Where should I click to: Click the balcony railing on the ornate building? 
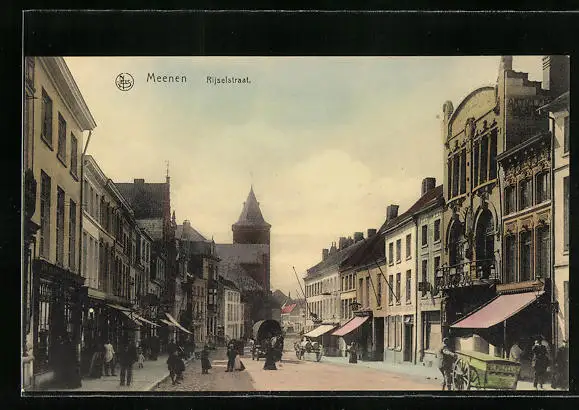[467, 274]
